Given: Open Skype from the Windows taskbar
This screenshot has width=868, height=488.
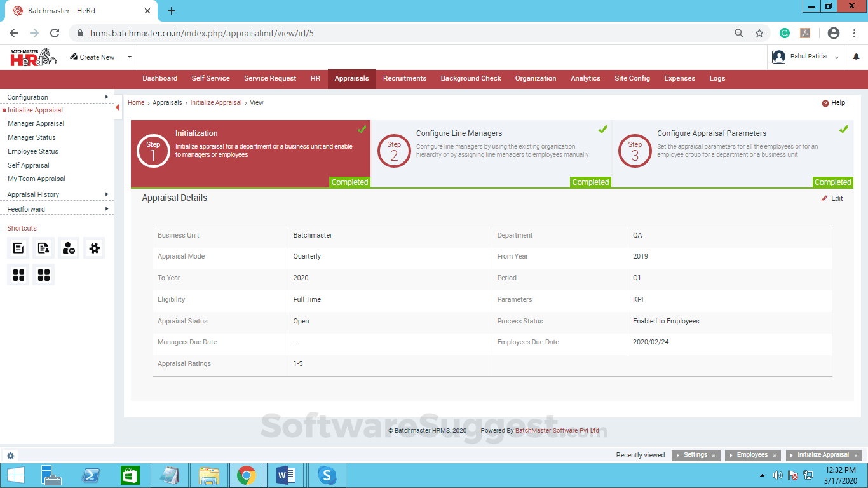Looking at the screenshot, I should [327, 475].
